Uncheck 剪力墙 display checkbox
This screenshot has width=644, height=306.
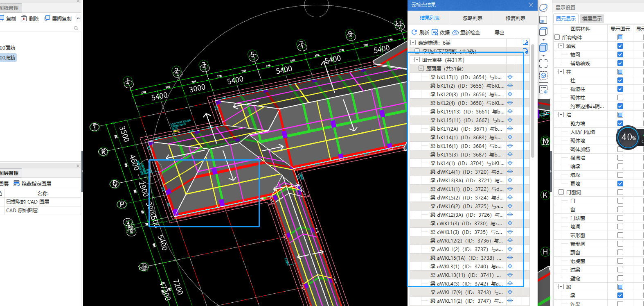[620, 123]
